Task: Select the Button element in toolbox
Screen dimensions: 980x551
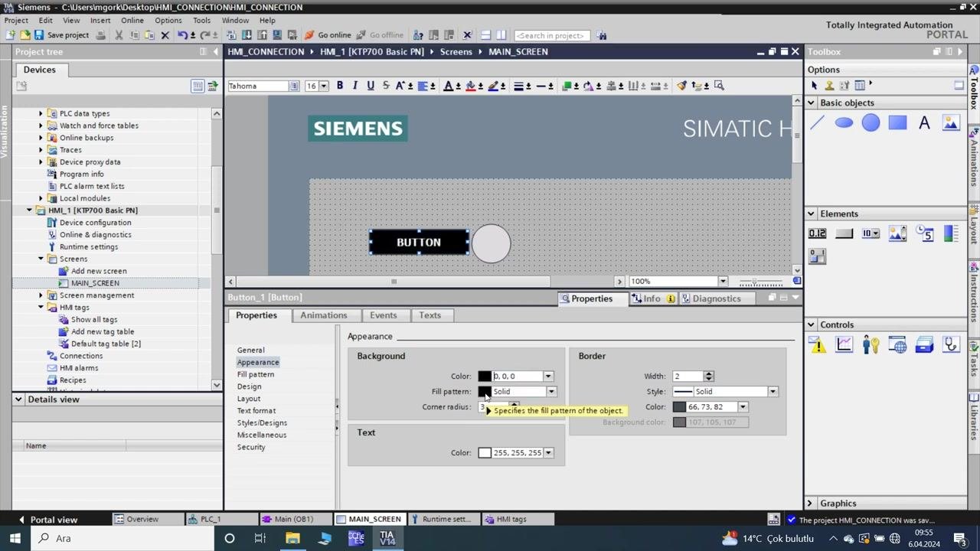Action: click(844, 233)
